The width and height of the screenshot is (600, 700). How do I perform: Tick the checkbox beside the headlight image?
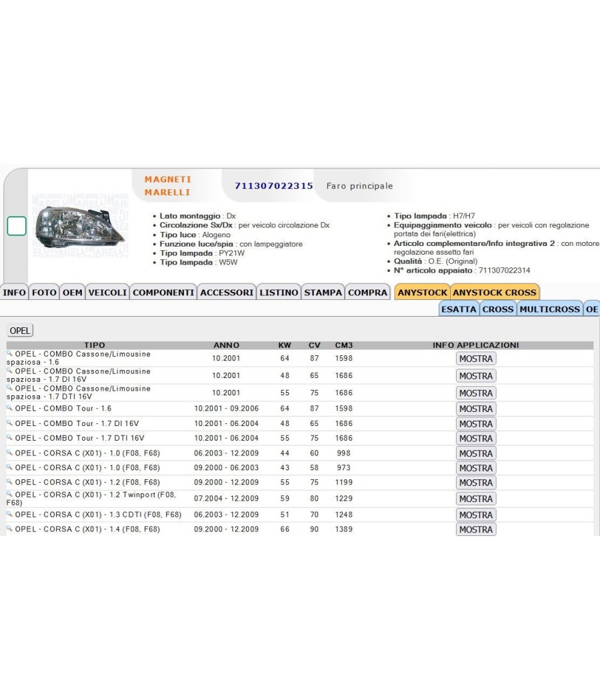pos(17,226)
